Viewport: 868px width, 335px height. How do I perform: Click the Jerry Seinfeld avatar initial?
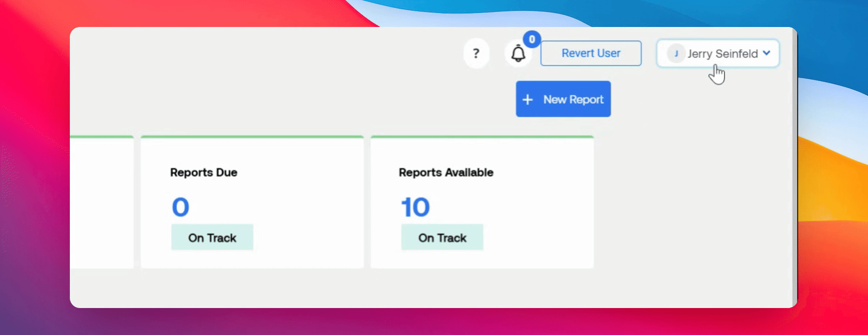click(676, 54)
